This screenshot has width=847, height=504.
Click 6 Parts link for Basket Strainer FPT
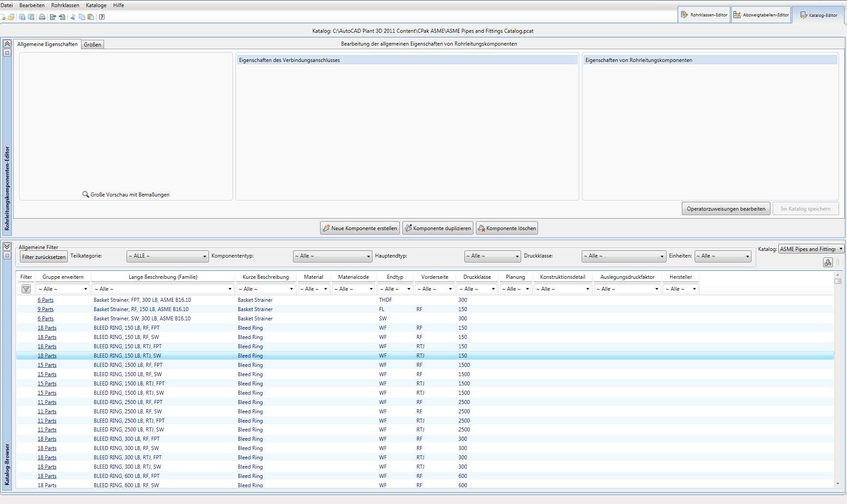(46, 300)
